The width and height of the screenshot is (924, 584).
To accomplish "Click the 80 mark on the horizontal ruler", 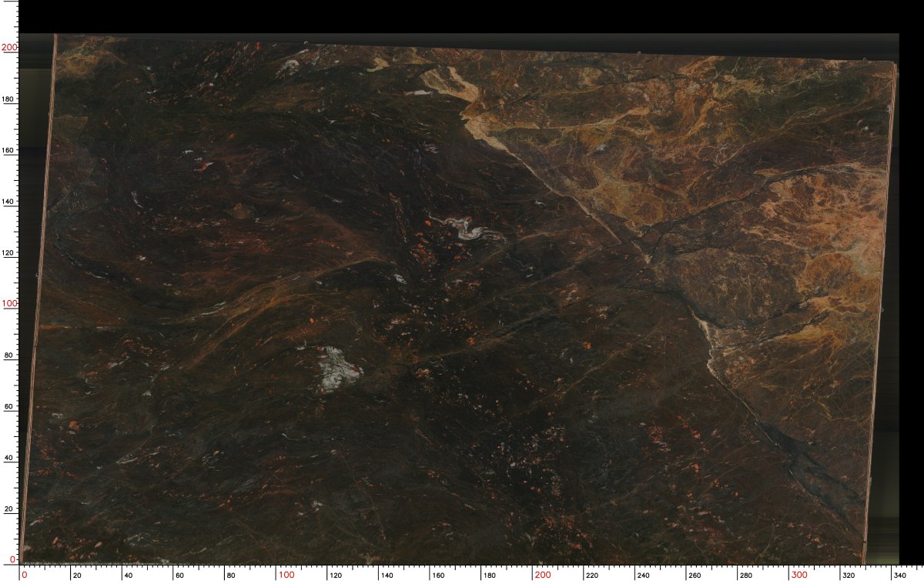I will (230, 575).
